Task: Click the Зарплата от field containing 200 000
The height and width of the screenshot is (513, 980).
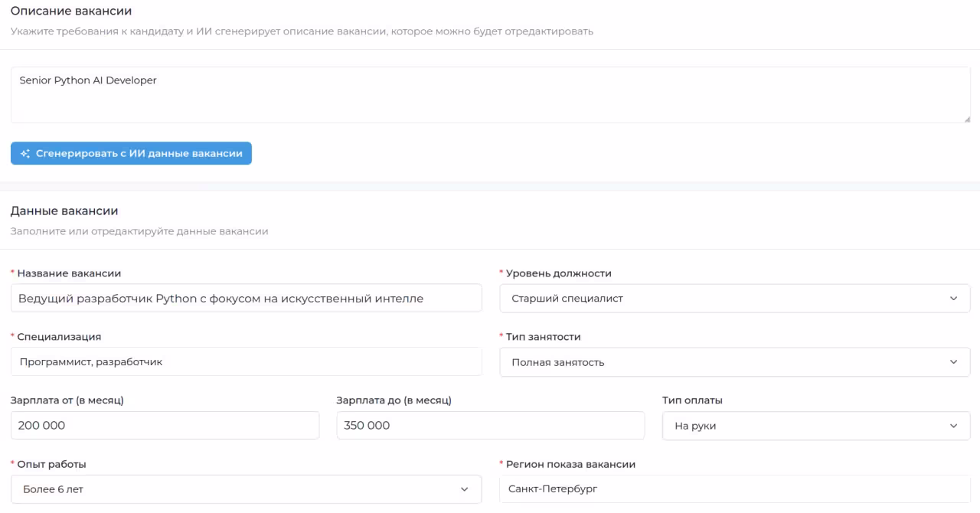Action: [165, 426]
